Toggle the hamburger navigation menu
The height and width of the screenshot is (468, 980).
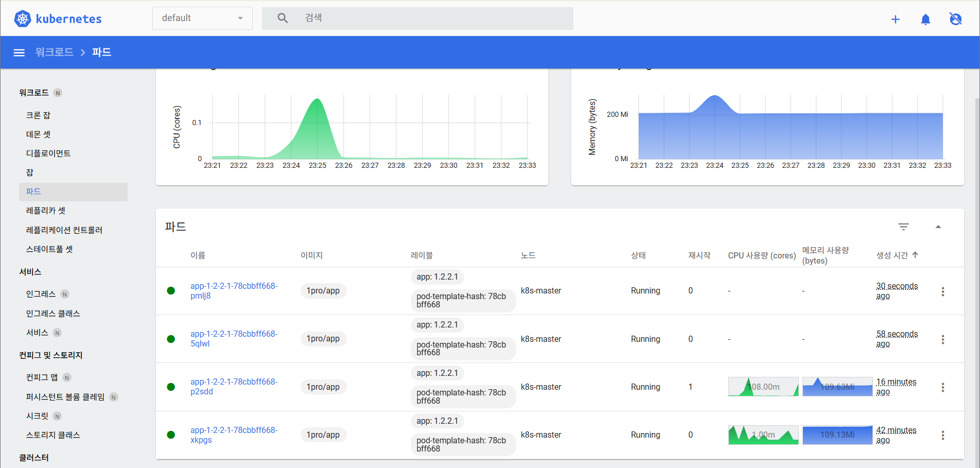click(x=19, y=53)
